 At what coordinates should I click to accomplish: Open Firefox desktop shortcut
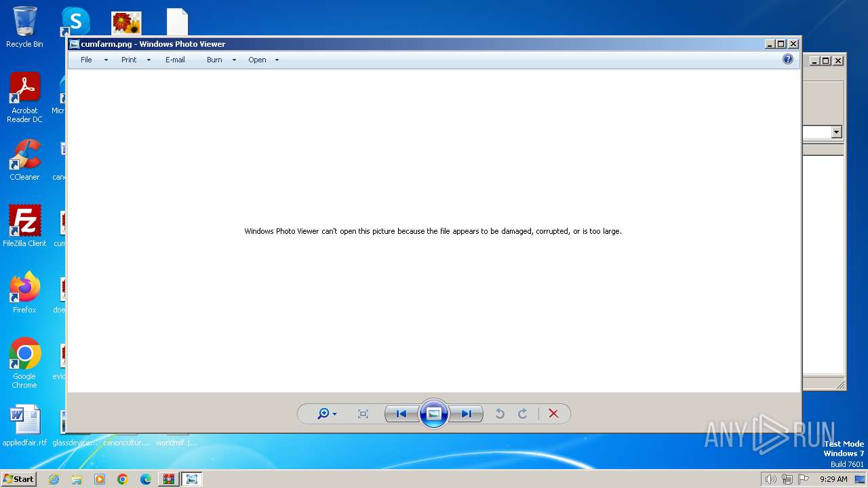(x=24, y=292)
